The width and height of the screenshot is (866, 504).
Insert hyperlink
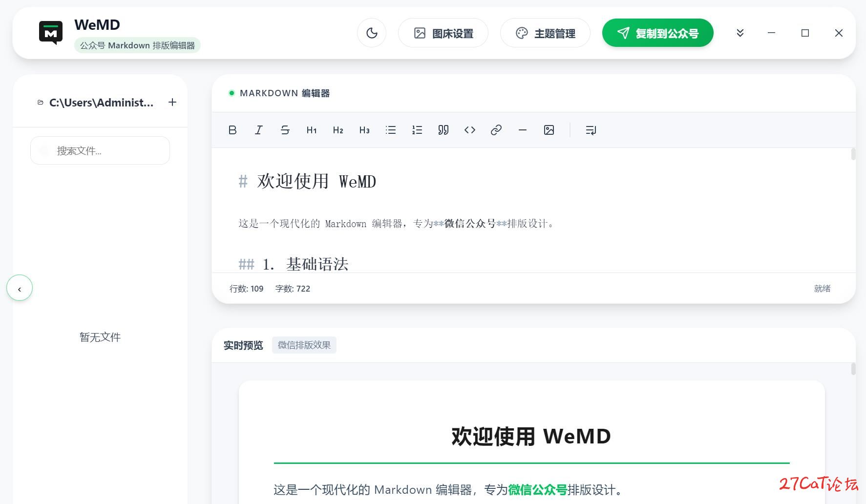496,130
